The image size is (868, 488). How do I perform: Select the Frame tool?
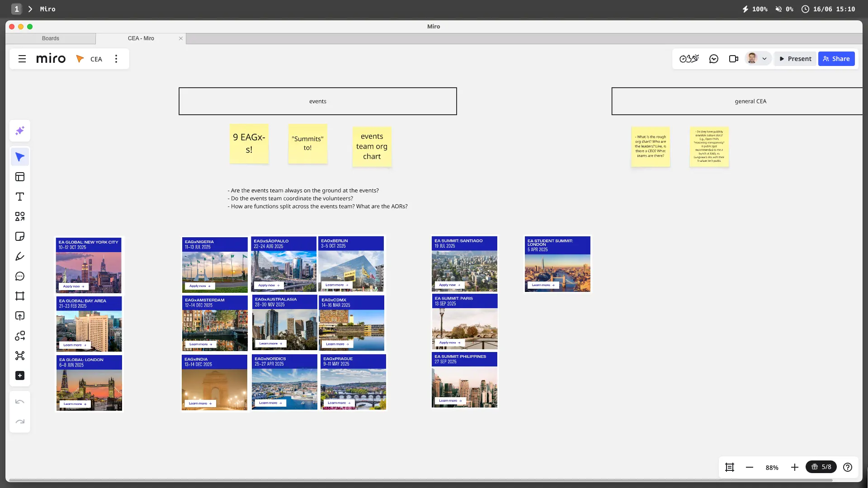point(20,296)
